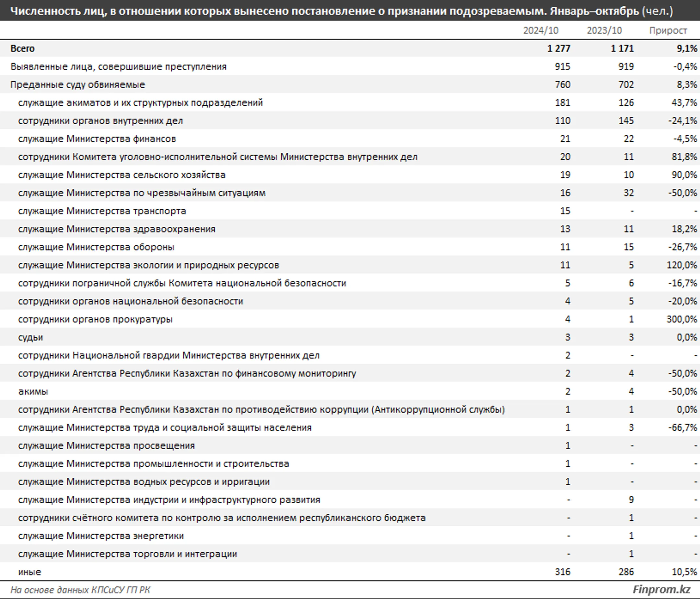Image resolution: width=700 pixels, height=599 pixels.
Task: Select the "120,0%" growth value
Action: point(682,265)
